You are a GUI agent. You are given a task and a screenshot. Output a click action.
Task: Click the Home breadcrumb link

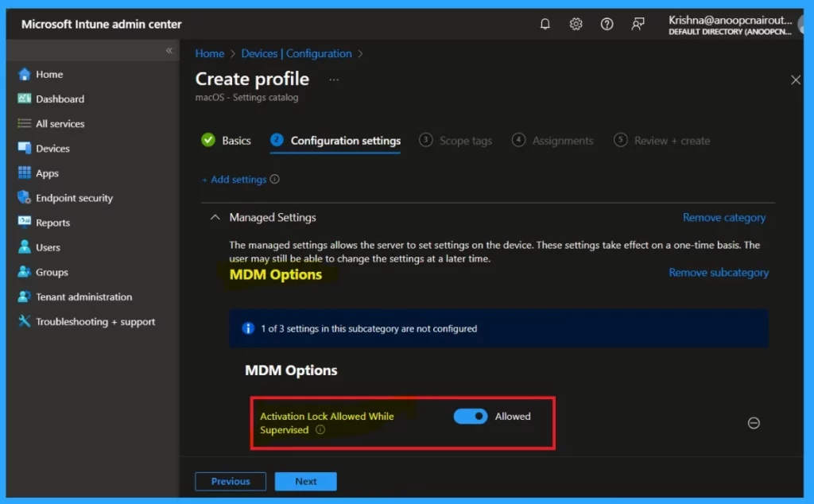pyautogui.click(x=210, y=53)
